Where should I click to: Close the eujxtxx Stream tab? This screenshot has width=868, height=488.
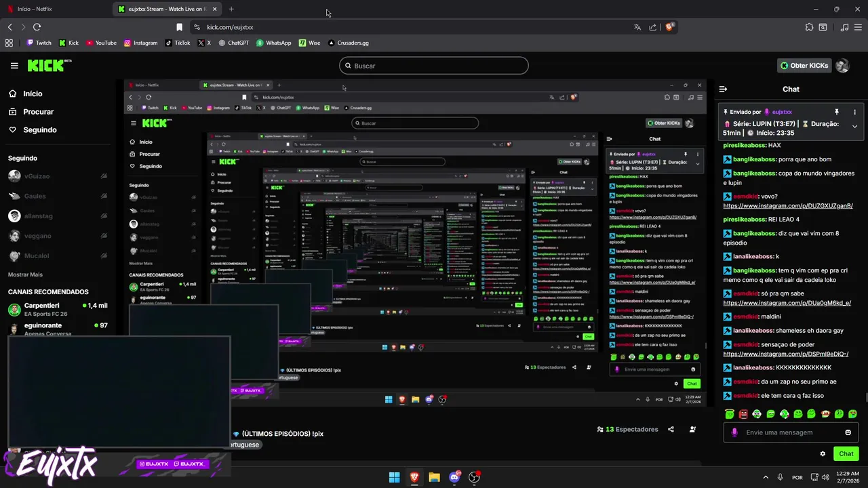coord(214,9)
